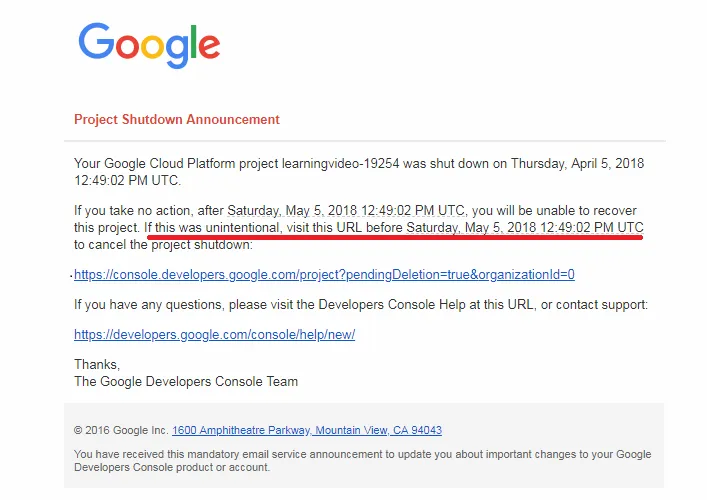Click the Google logo
Screen dimensions: 707x500
pos(149,45)
